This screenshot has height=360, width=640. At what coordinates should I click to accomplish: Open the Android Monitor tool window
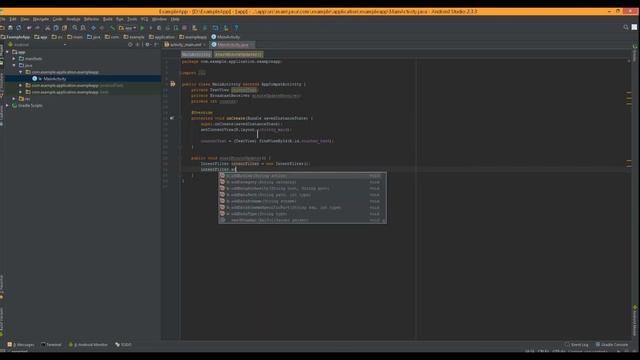(x=88, y=344)
